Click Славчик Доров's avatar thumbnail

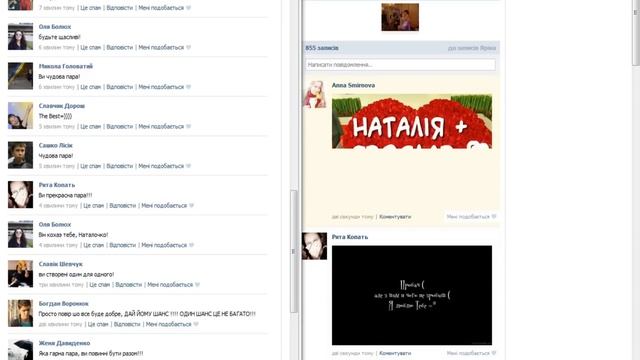[x=20, y=116]
